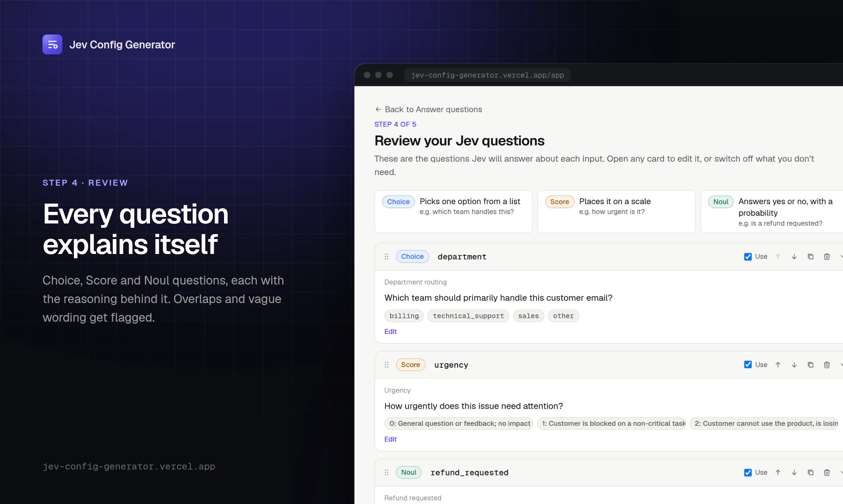This screenshot has height=504, width=843.
Task: Click the 'Every question explains itself' headline
Action: [136, 229]
